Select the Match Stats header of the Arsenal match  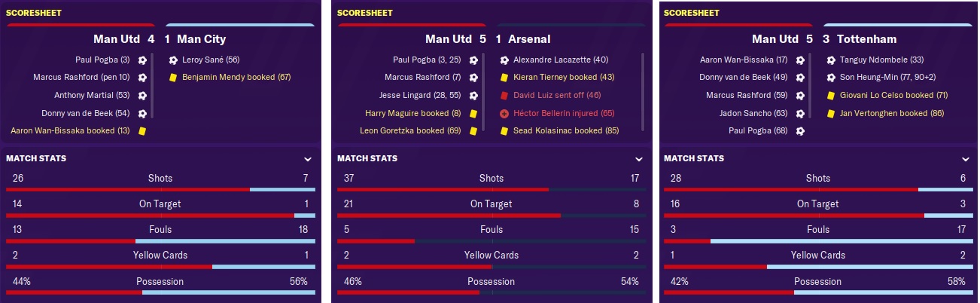367,158
